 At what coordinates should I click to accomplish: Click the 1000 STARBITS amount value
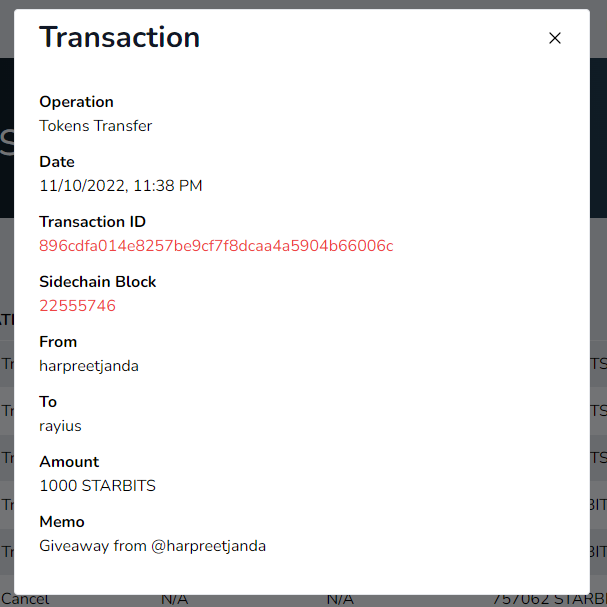tap(97, 486)
